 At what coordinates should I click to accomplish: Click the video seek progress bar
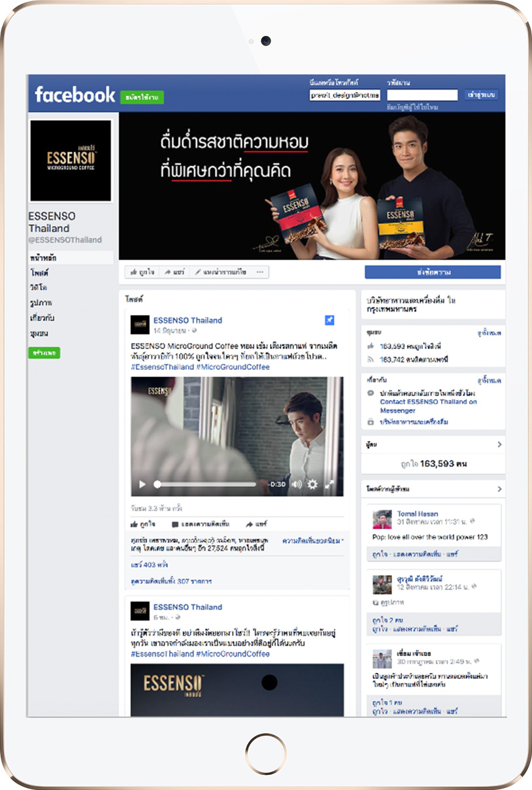pyautogui.click(x=206, y=484)
